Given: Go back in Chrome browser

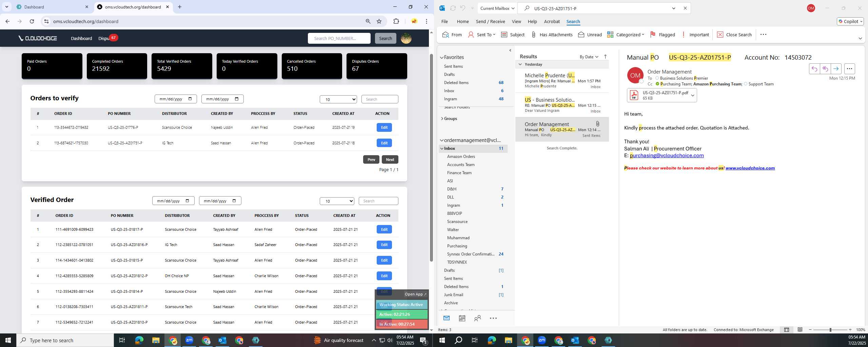Looking at the screenshot, I should (7, 21).
